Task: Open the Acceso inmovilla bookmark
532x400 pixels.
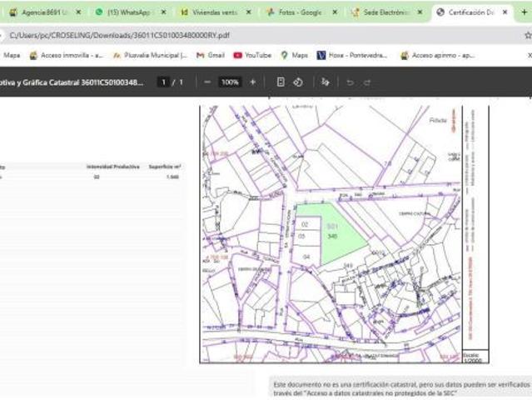Action: coord(66,55)
